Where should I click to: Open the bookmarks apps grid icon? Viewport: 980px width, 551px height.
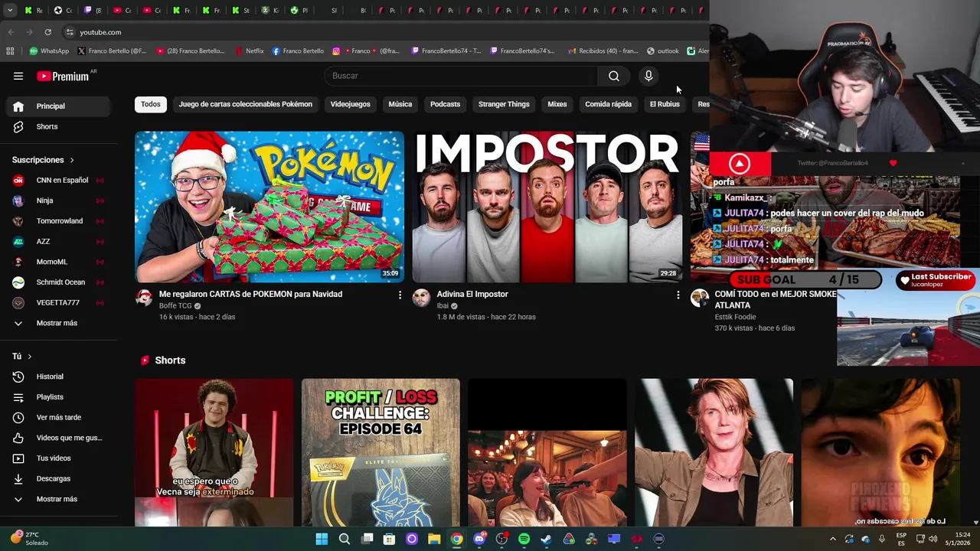point(10,51)
